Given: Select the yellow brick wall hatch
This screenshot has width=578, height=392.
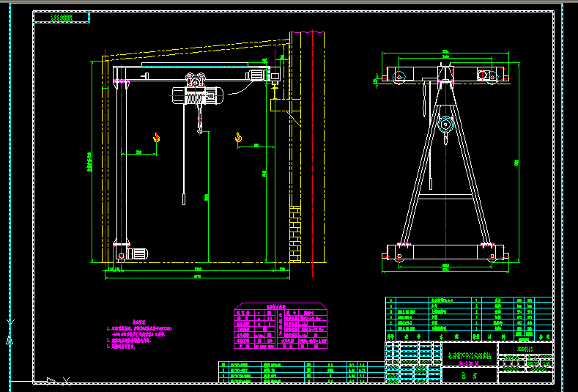Looking at the screenshot, I should click(x=295, y=234).
